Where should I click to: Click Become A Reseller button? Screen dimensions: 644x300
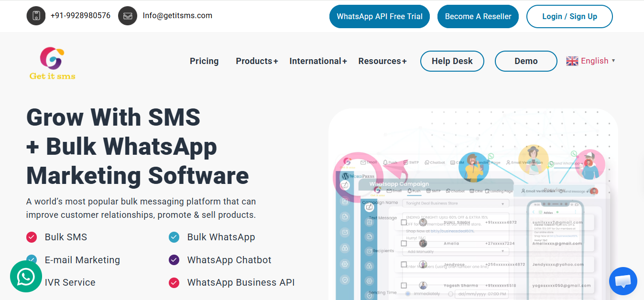click(x=478, y=16)
